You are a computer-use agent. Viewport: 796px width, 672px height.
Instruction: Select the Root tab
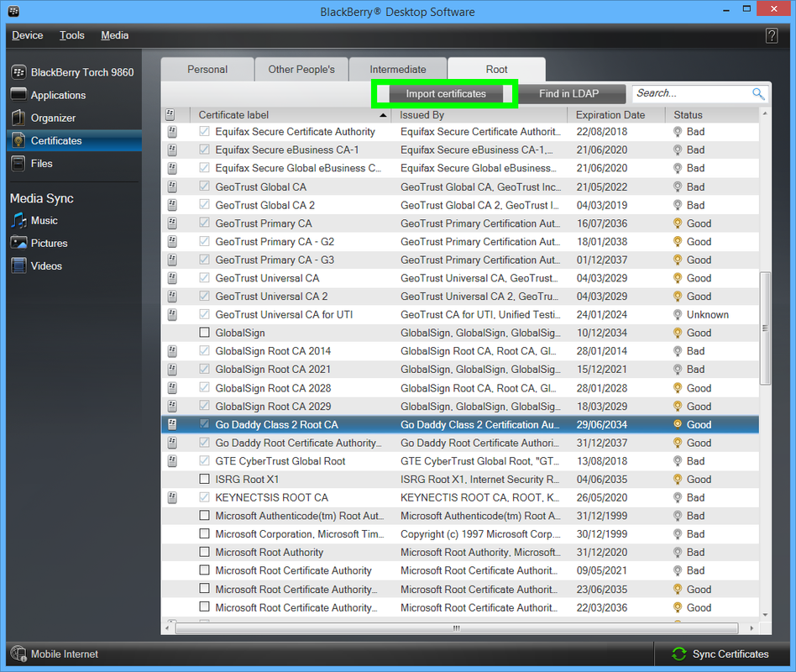496,70
